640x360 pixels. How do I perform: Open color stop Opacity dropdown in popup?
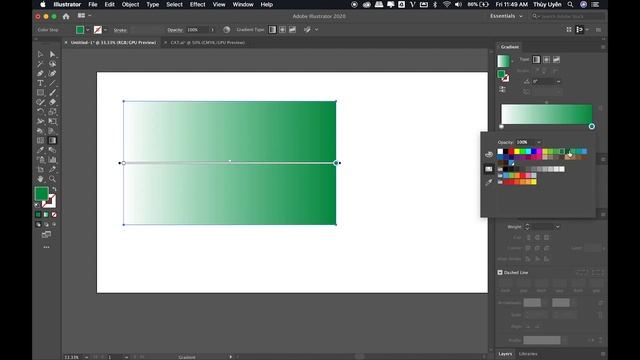click(x=539, y=142)
